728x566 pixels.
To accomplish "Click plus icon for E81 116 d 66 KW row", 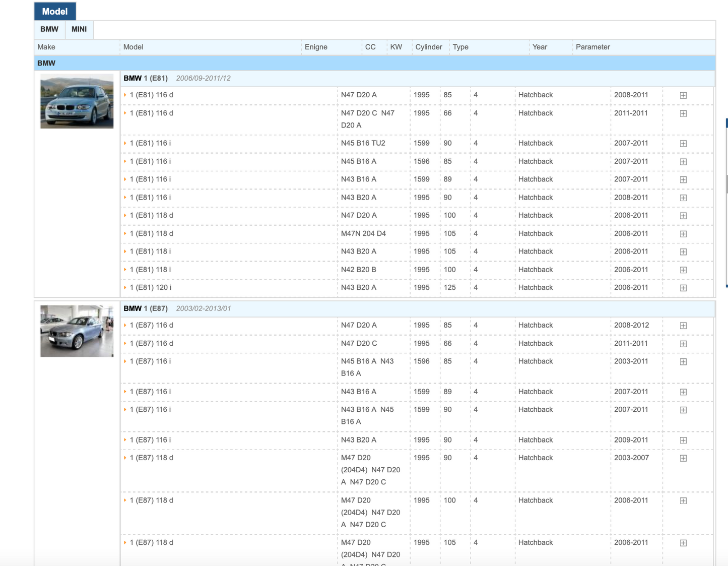I will coord(683,113).
